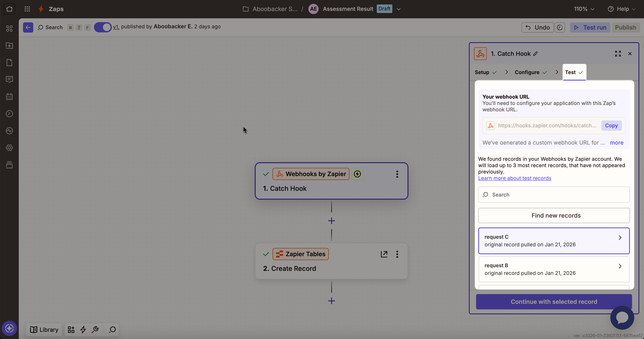Toggle the Zap on/off switch
The width and height of the screenshot is (644, 339).
click(x=103, y=27)
